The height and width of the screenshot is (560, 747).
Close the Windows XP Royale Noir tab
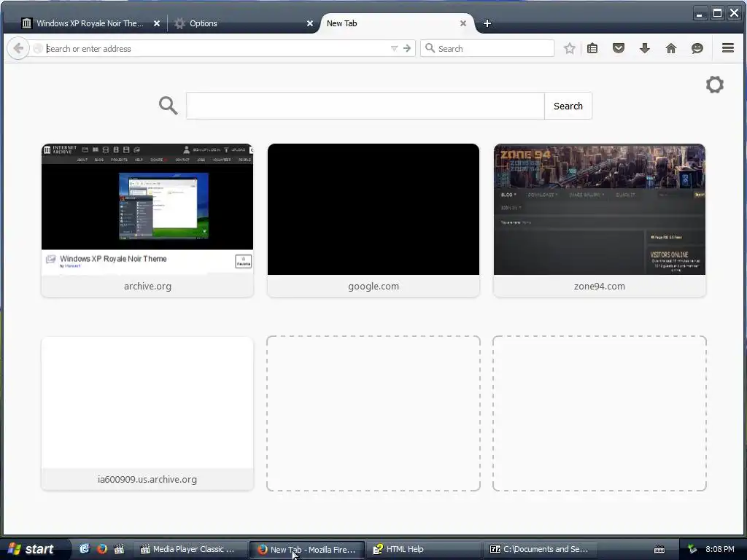157,23
